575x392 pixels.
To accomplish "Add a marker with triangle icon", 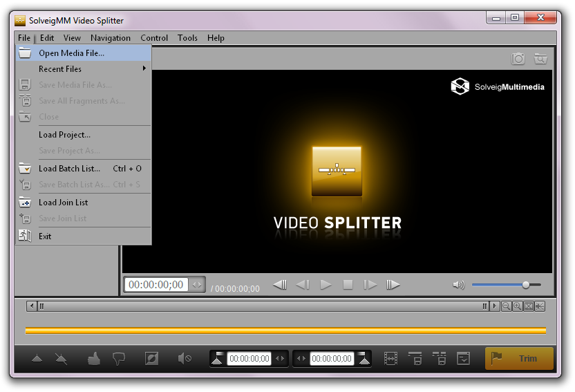I will pyautogui.click(x=37, y=358).
